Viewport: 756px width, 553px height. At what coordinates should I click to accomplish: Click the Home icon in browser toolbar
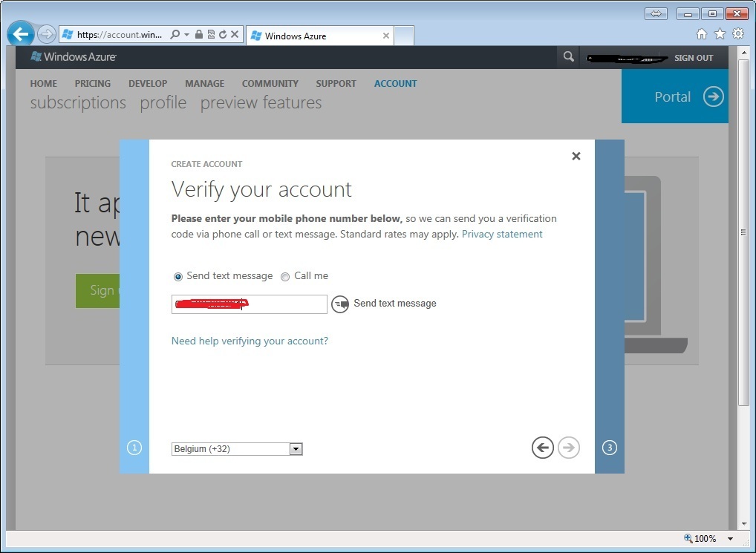click(702, 34)
